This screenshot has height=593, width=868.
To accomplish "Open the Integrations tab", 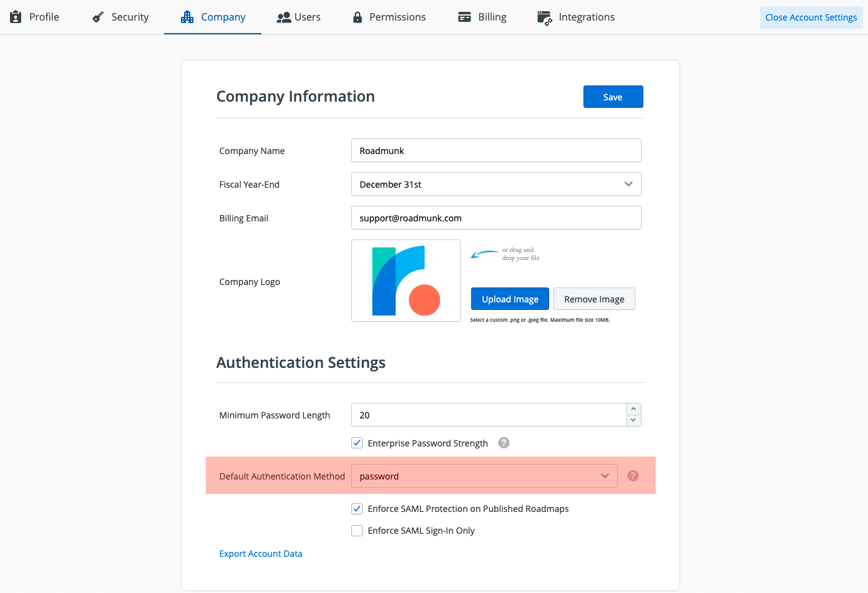I will 576,17.
